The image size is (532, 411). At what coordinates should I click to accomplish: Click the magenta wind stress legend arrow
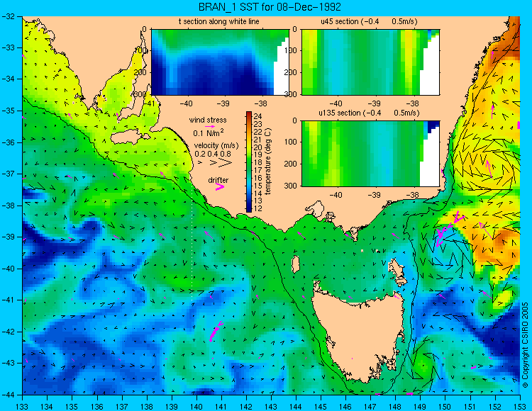210,126
